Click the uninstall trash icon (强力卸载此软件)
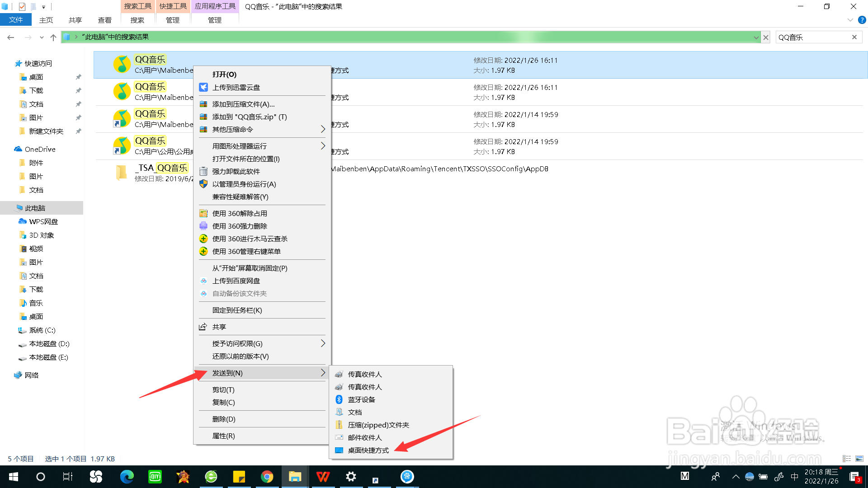 (x=203, y=171)
